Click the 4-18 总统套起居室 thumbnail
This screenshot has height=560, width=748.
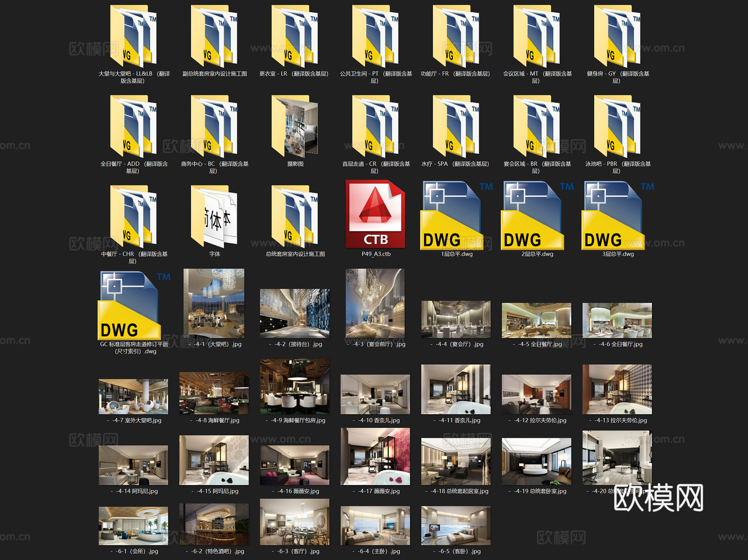point(456,461)
